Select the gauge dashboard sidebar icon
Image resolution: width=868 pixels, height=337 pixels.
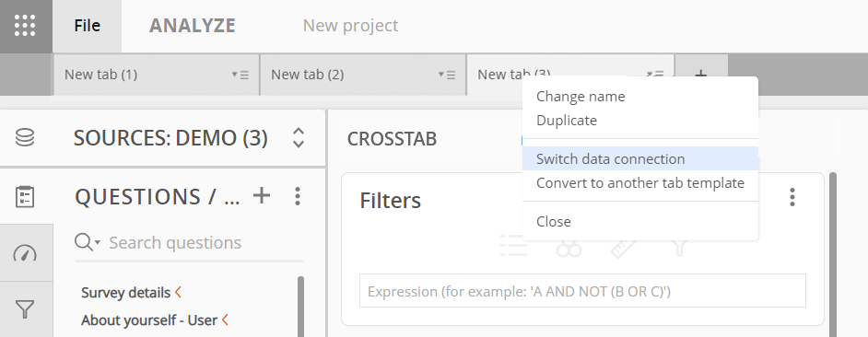24,253
